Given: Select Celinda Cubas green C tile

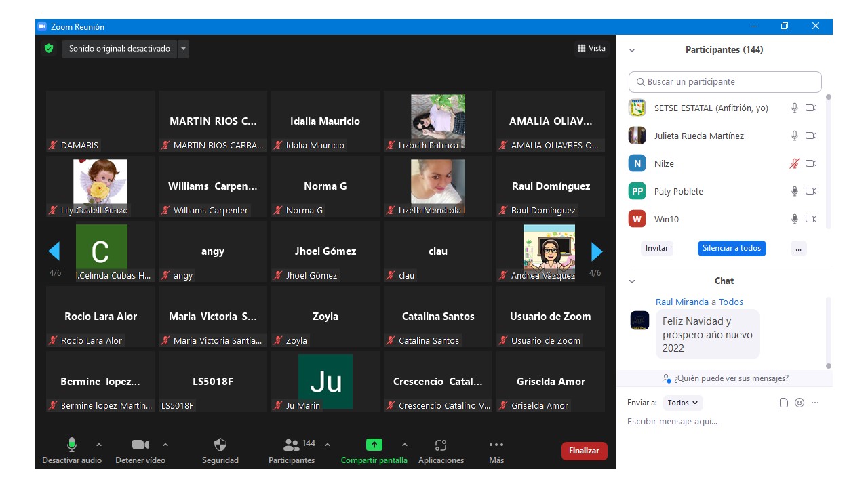Looking at the screenshot, I should [102, 251].
